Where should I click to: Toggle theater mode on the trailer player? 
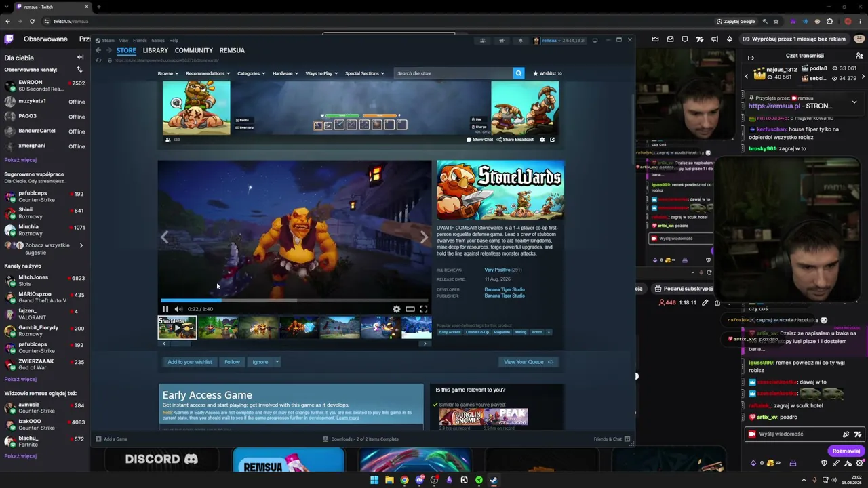[410, 309]
